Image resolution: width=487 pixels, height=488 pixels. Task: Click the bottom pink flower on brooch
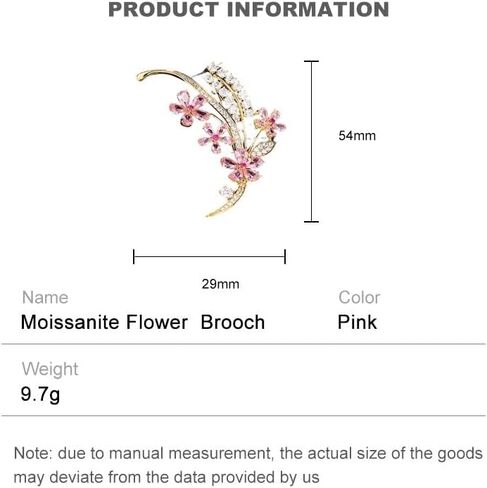pos(242,166)
